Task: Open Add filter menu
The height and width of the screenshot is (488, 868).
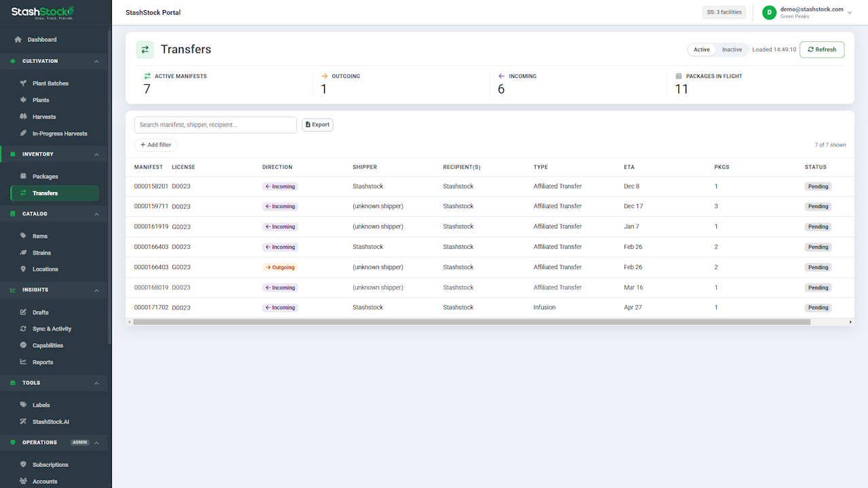Action: (155, 145)
